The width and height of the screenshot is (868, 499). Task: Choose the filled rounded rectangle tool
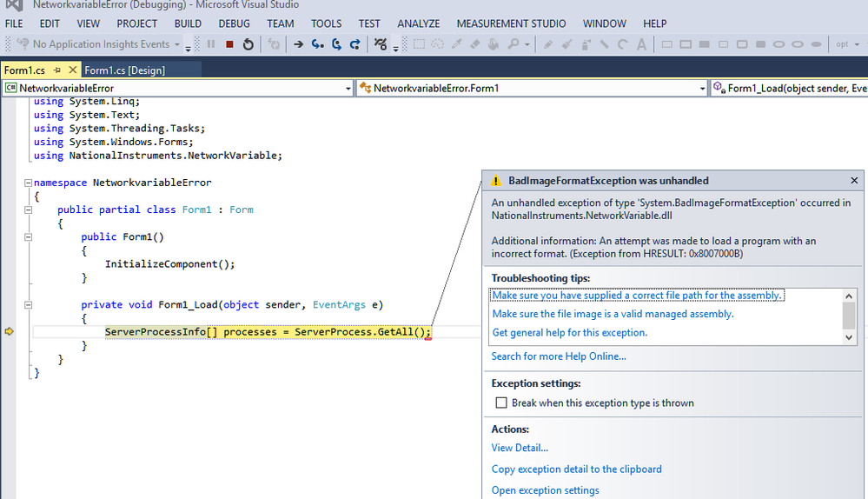tap(760, 44)
